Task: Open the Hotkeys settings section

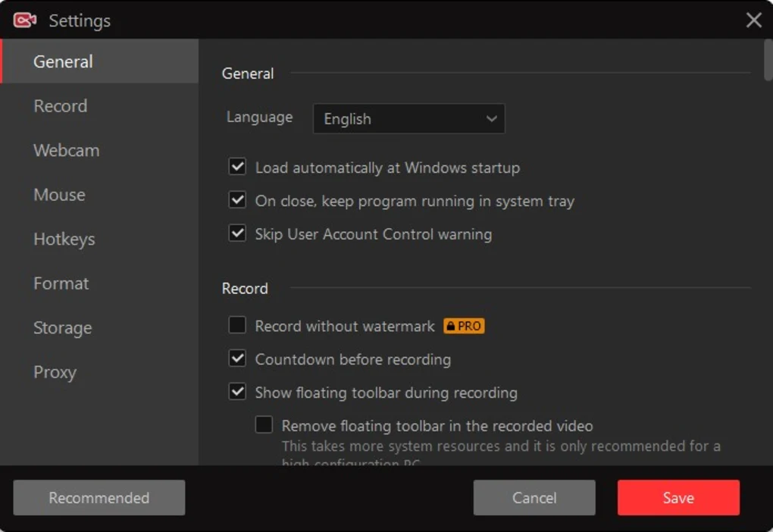Action: coord(64,239)
